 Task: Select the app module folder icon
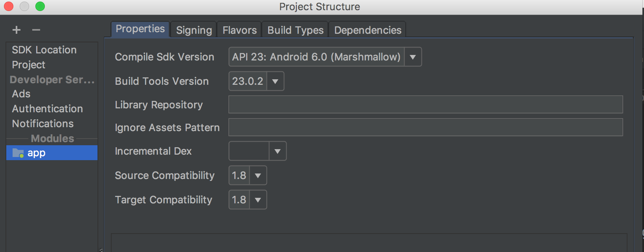coord(18,153)
